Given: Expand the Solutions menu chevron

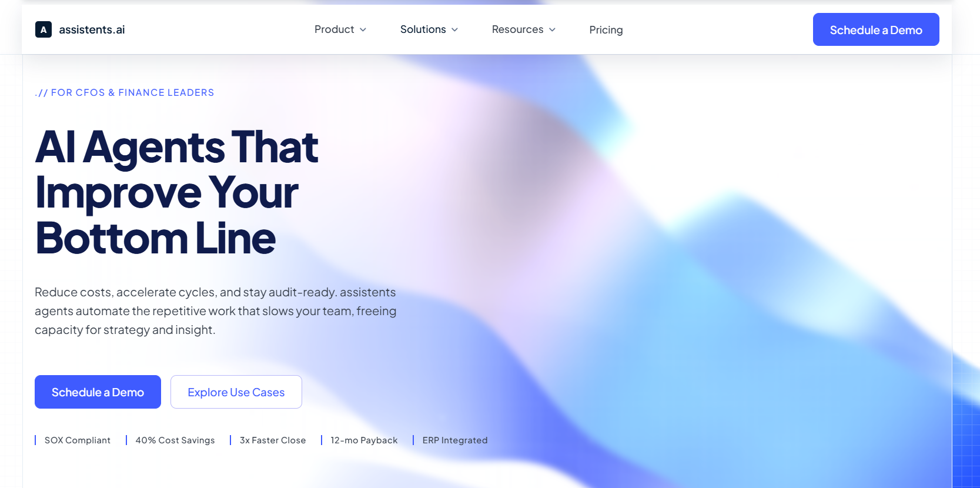Looking at the screenshot, I should pyautogui.click(x=454, y=29).
